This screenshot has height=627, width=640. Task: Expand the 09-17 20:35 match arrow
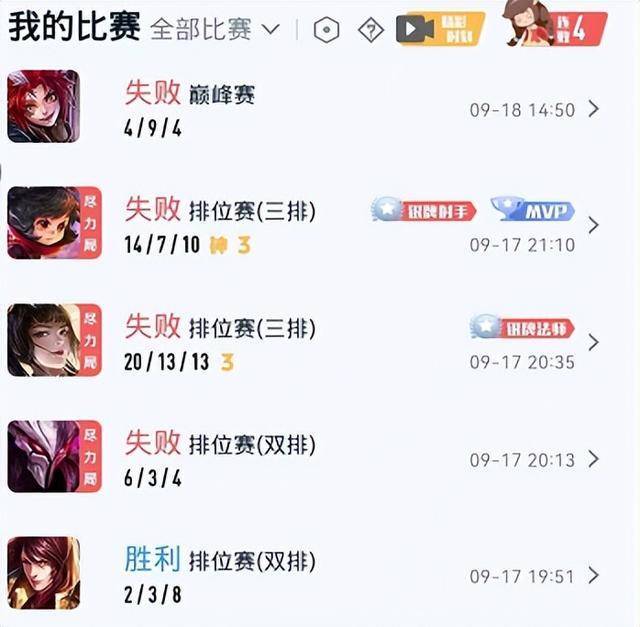coord(594,342)
